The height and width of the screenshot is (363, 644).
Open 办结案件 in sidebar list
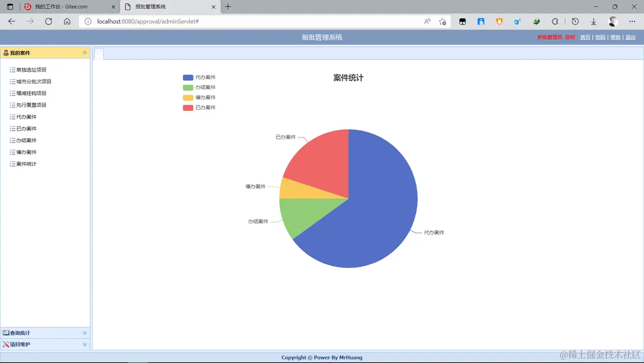(x=26, y=140)
